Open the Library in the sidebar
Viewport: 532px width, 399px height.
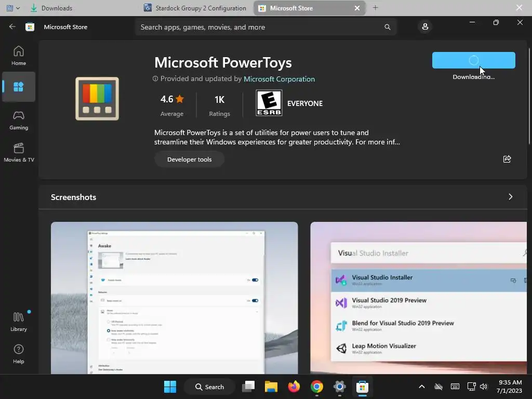point(19,322)
